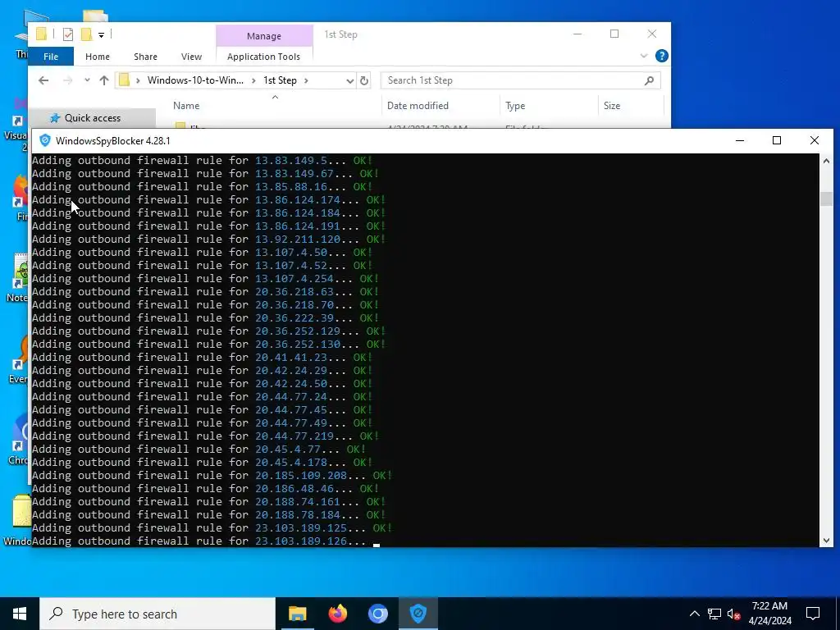Launch Firefox from the taskbar

pyautogui.click(x=337, y=614)
